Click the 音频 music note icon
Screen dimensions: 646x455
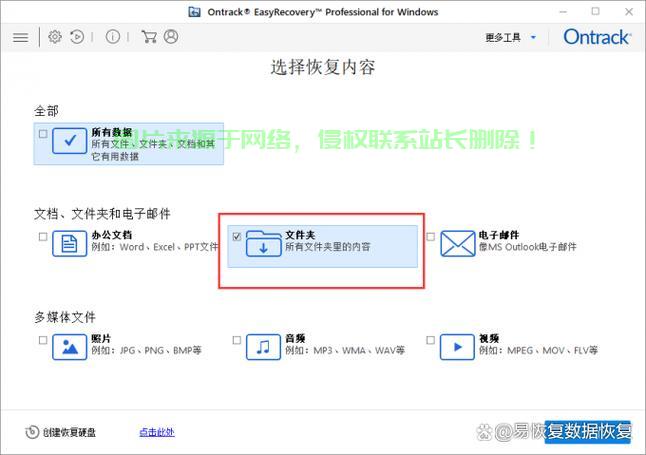pos(264,347)
